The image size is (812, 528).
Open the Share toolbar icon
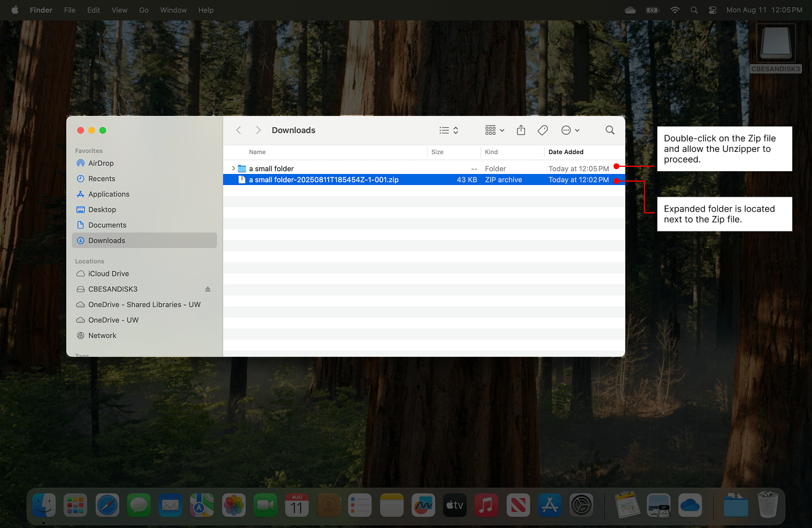tap(521, 130)
